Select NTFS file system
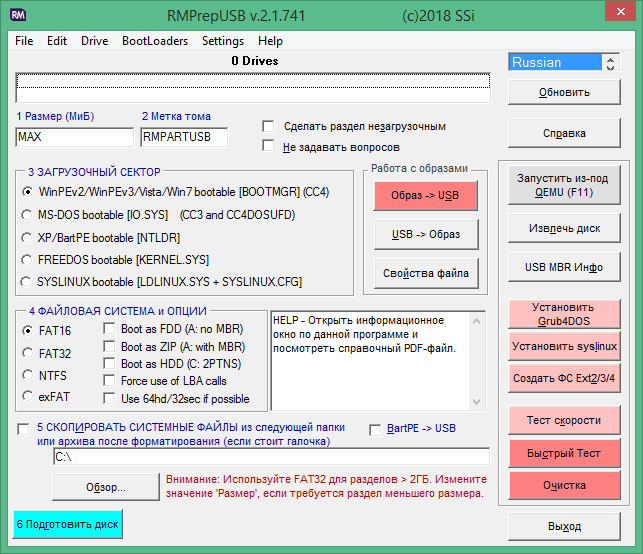This screenshot has width=643, height=554. 27,375
